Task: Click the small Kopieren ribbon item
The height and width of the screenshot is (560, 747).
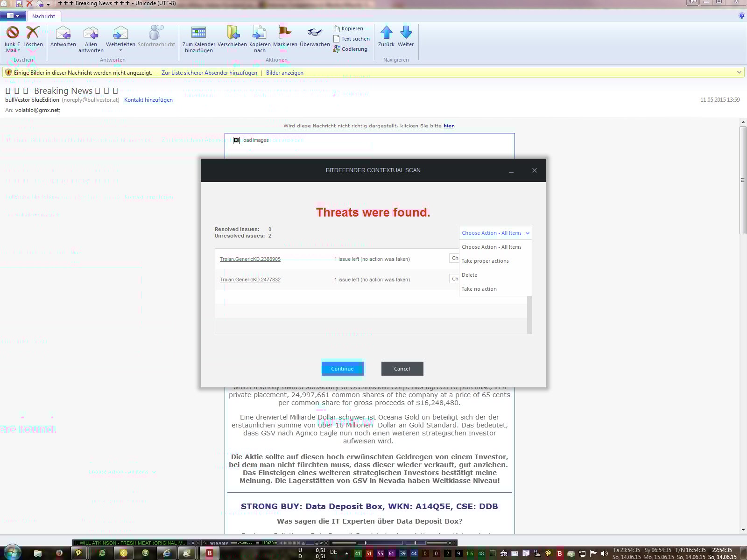Action: tap(348, 28)
